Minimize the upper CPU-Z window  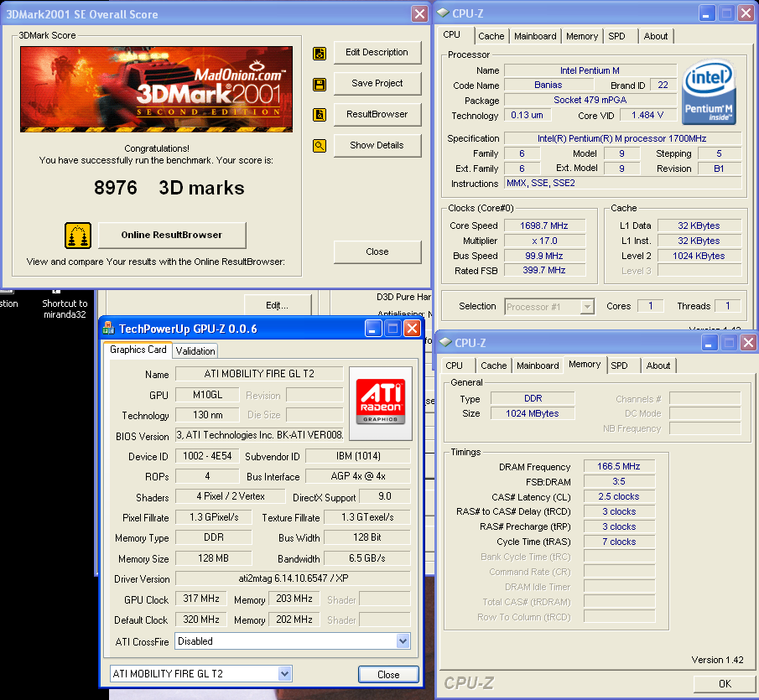[706, 13]
